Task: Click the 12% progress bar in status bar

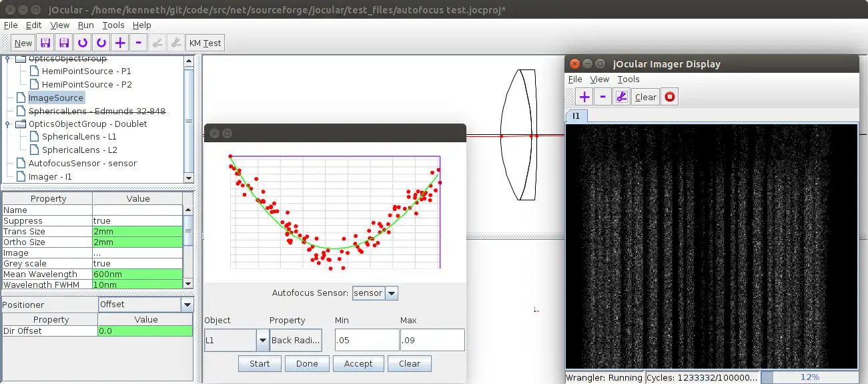Action: (809, 377)
